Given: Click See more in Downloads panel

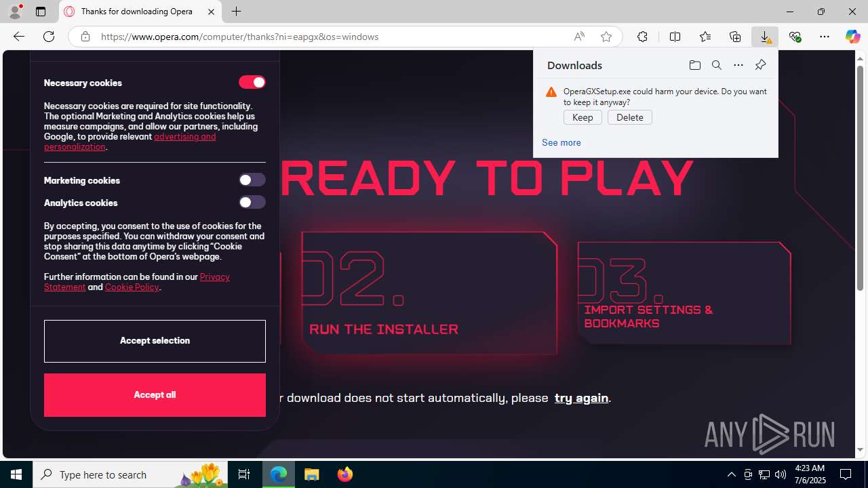Looking at the screenshot, I should (561, 142).
